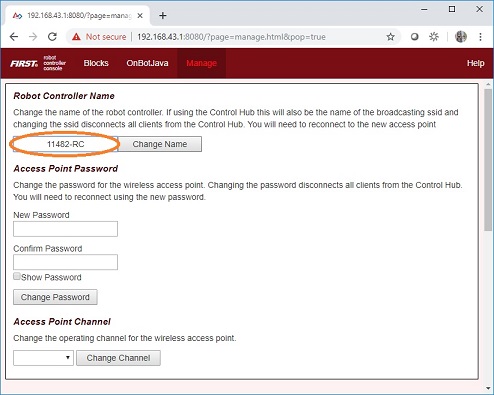The height and width of the screenshot is (395, 494).
Task: Select the 192.168.43.1:8080 browser tab
Action: click(x=77, y=16)
